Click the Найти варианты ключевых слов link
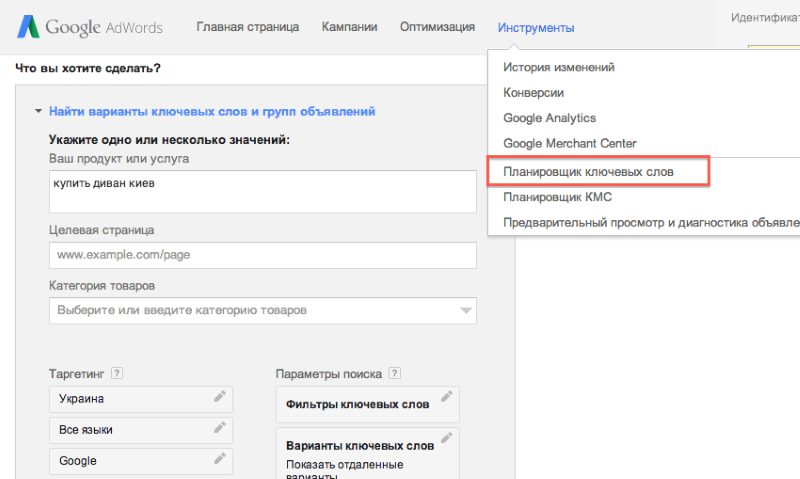 point(212,111)
